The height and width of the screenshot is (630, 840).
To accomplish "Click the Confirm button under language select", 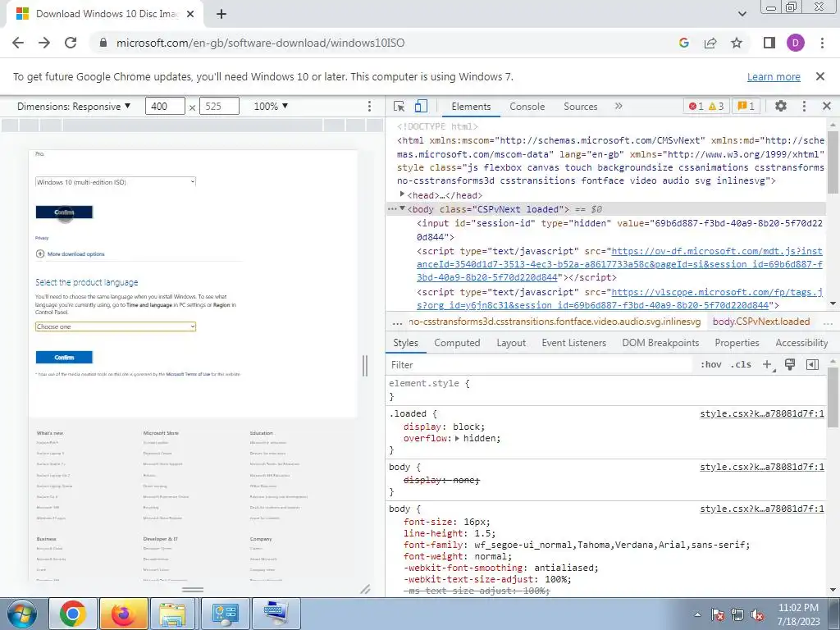I will point(64,358).
